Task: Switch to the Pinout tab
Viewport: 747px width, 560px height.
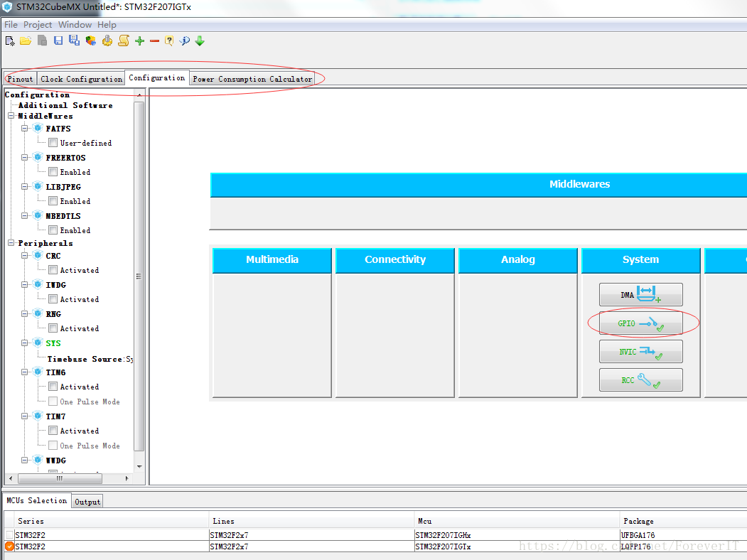Action: (x=21, y=79)
